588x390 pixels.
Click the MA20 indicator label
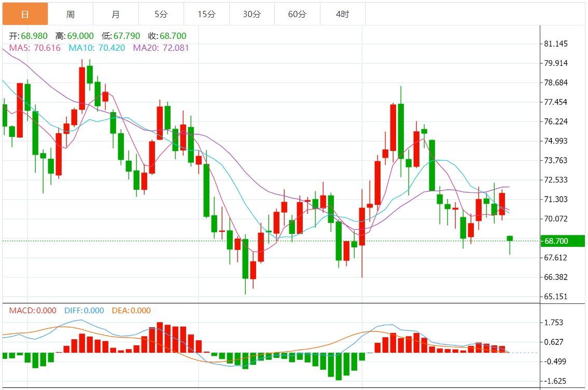(161, 48)
